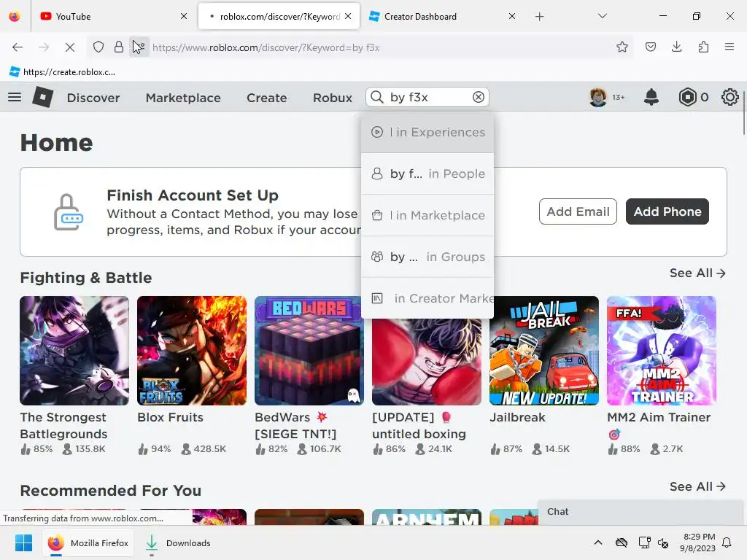Open the Robux balance icon
Viewport: 747px width, 560px height.
[x=687, y=97]
